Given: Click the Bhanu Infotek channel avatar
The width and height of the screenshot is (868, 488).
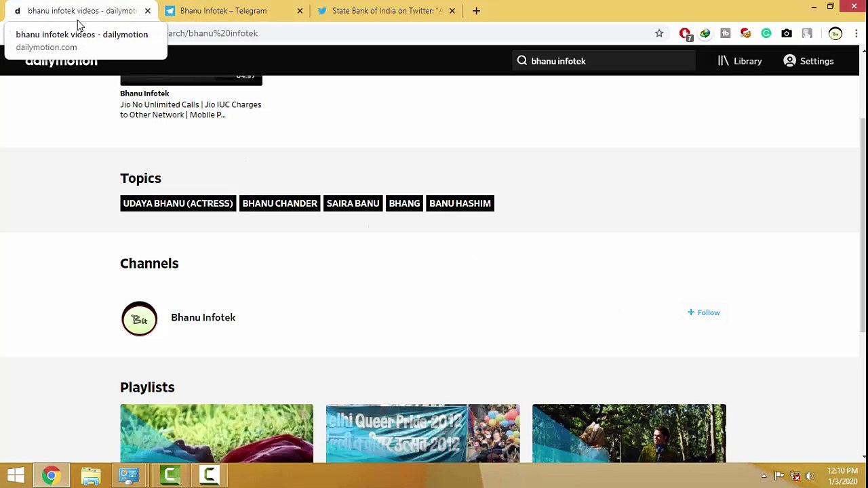Looking at the screenshot, I should click(139, 319).
